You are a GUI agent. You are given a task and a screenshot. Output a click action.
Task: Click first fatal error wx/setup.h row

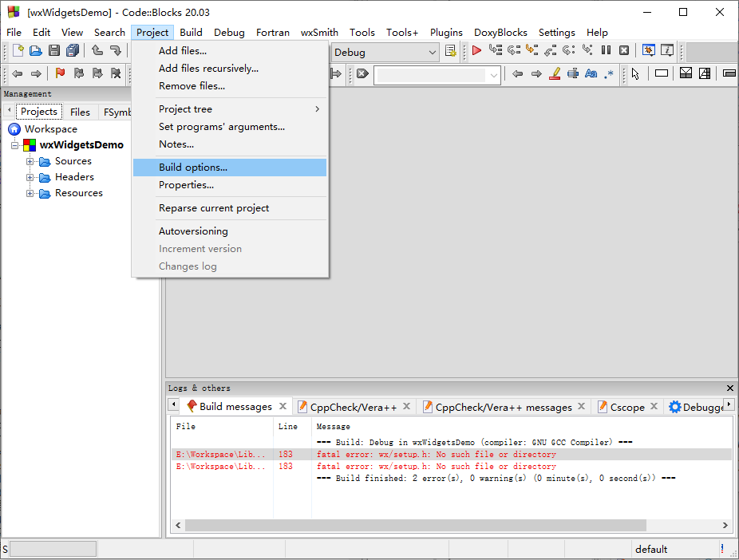[451, 455]
